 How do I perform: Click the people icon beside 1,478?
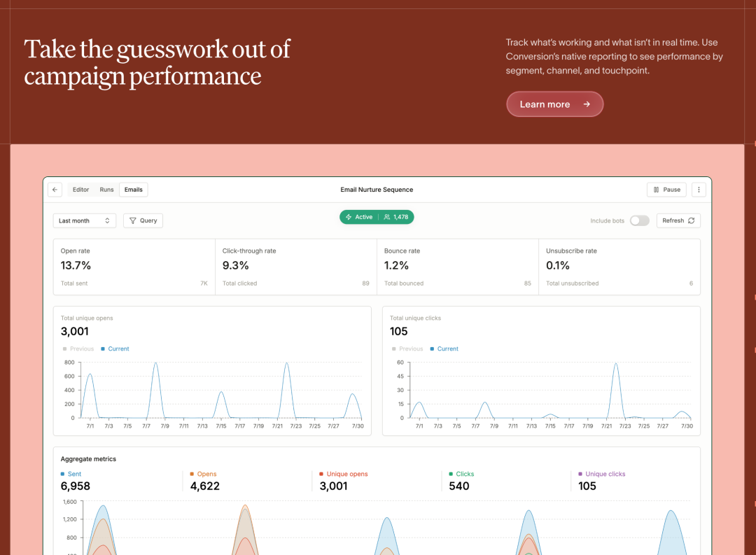[x=386, y=217]
